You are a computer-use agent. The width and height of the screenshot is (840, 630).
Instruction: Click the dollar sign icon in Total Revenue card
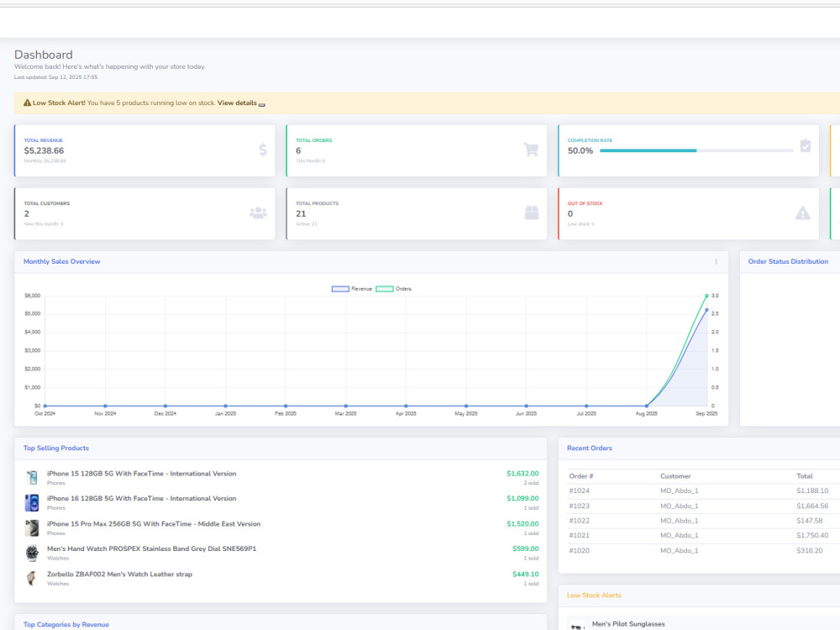point(262,150)
